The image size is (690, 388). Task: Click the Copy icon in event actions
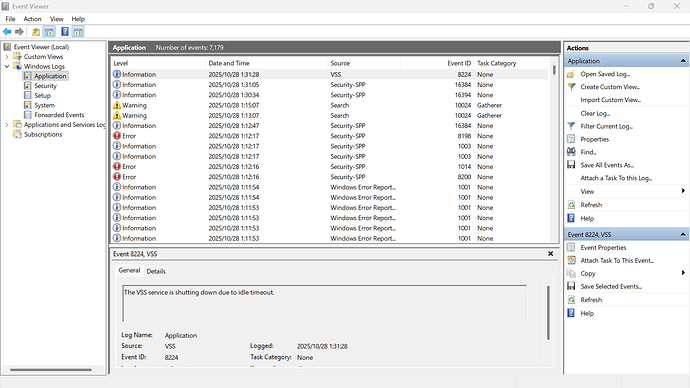pyautogui.click(x=571, y=273)
